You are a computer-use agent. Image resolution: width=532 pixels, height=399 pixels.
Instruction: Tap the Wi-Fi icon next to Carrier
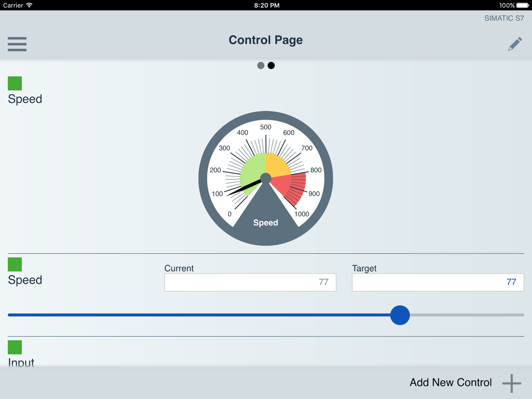[x=29, y=5]
